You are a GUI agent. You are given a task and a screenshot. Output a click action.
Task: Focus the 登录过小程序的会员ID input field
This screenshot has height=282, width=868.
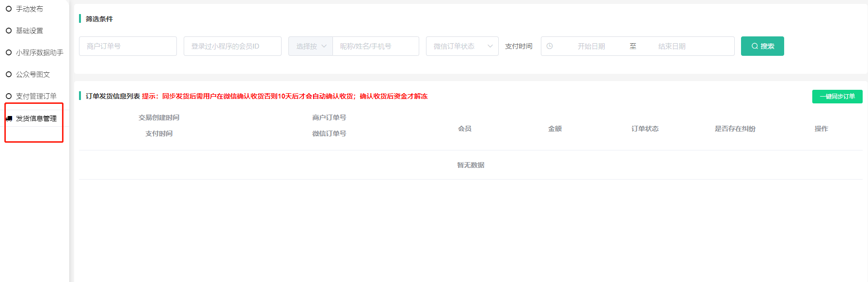(x=233, y=46)
